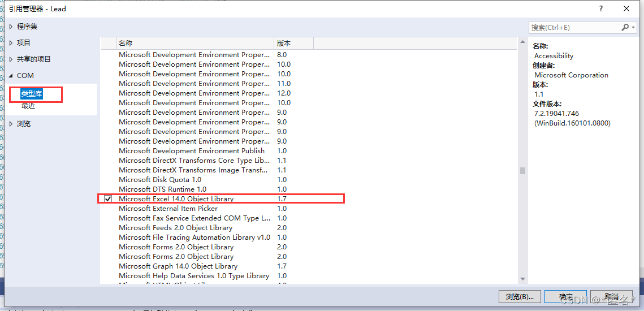Click the 文件版本: label in details pane
Screen dimensions: 644x311
[x=547, y=104]
